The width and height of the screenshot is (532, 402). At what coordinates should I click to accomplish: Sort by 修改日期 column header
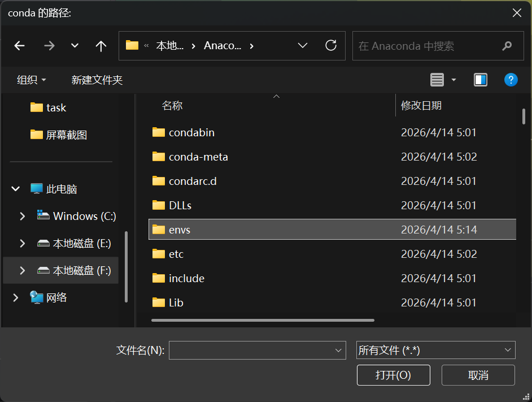click(x=421, y=105)
